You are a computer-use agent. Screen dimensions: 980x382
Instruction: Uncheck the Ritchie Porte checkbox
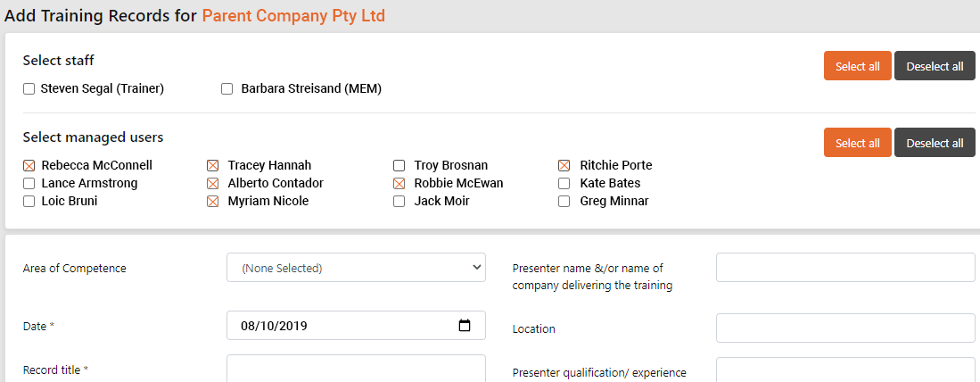tap(564, 166)
